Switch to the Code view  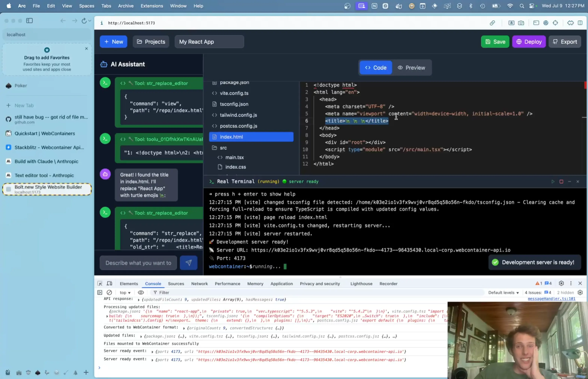click(376, 68)
